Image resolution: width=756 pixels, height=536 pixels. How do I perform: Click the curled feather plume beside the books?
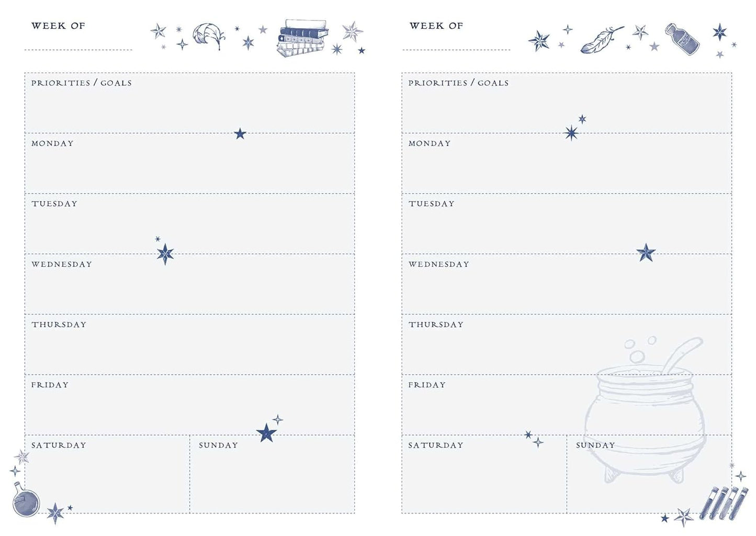click(208, 36)
